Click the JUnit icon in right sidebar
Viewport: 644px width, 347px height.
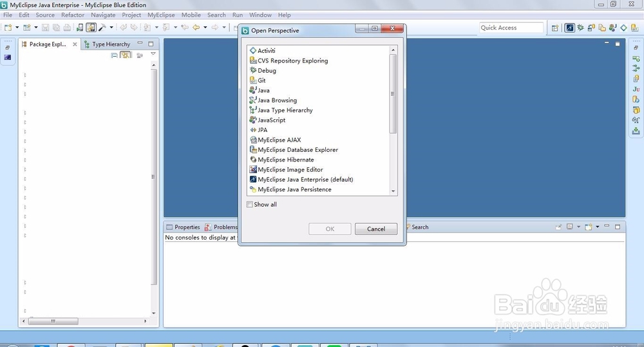tap(636, 89)
